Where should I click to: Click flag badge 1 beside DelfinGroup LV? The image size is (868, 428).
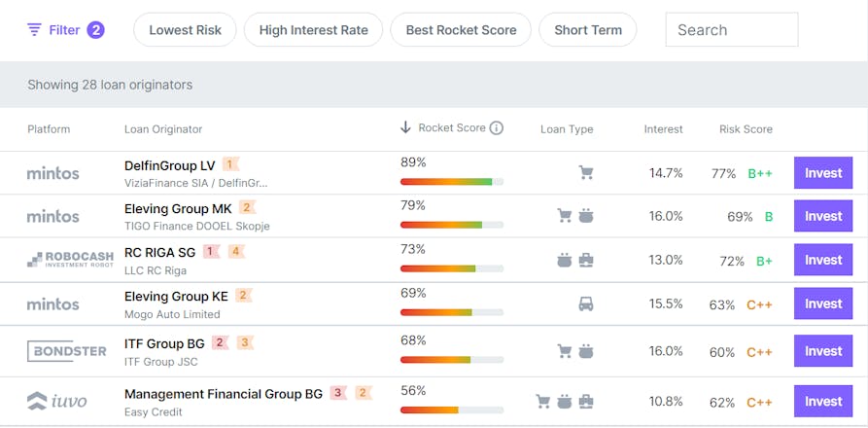pos(230,164)
